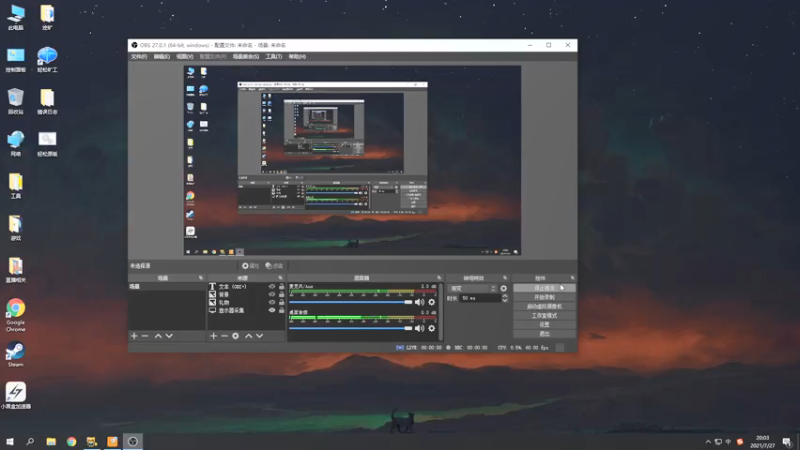Image resolution: width=800 pixels, height=450 pixels.
Task: Click the transition duration field showing 50 ms
Action: point(480,298)
